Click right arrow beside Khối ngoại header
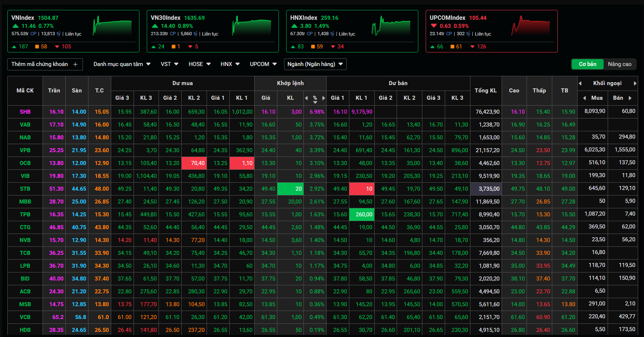The height and width of the screenshot is (337, 644). tap(635, 83)
